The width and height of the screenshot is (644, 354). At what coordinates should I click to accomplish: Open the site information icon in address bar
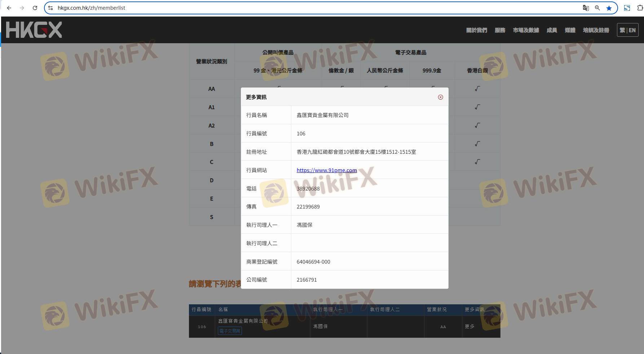[x=50, y=8]
